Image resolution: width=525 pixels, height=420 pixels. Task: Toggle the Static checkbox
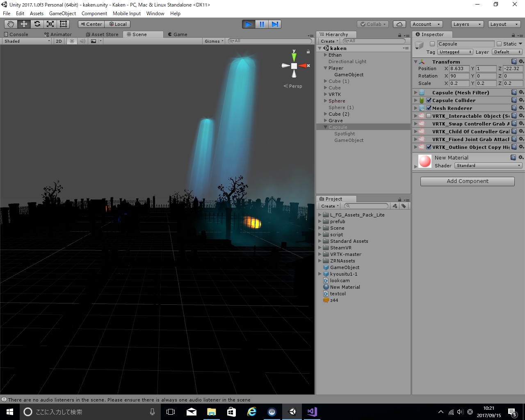499,44
